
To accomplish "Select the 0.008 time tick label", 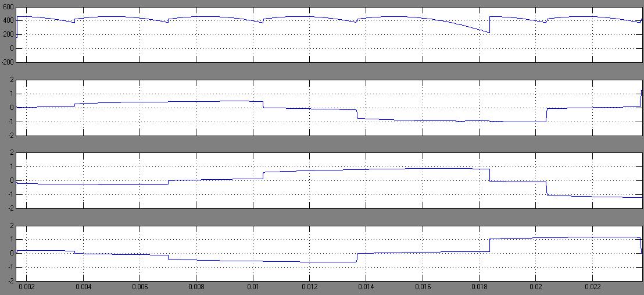I will pos(196,286).
